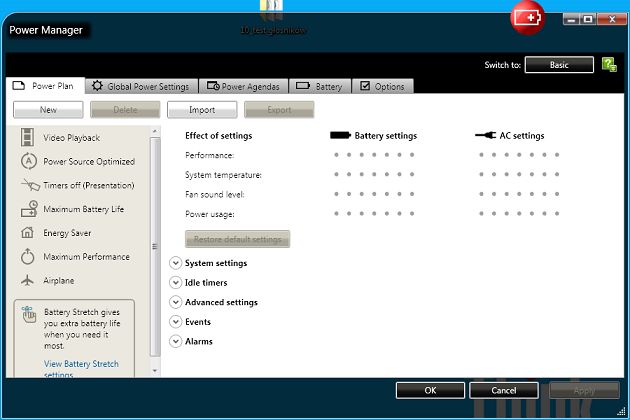The height and width of the screenshot is (420, 630).
Task: Open the Options tab
Action: 382,86
